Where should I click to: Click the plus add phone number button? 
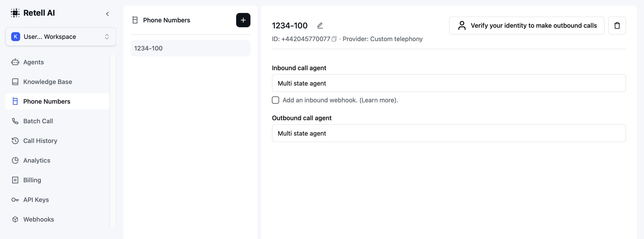pos(243,20)
